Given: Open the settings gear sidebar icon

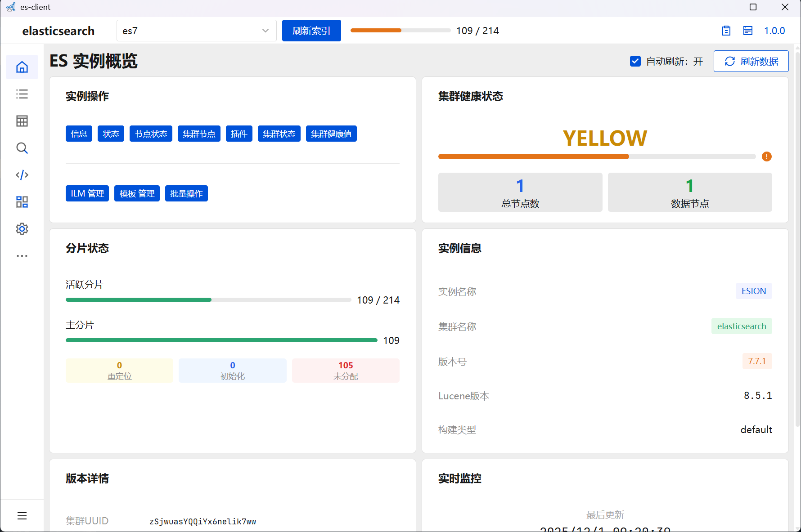Looking at the screenshot, I should coord(22,229).
